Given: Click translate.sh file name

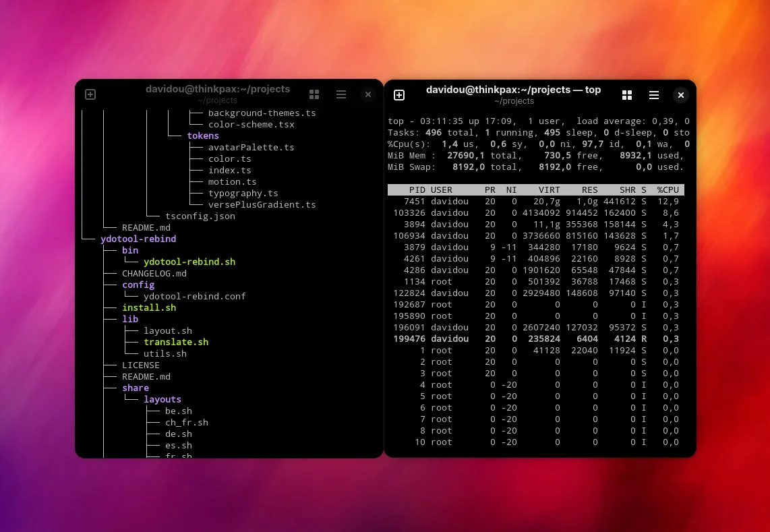Looking at the screenshot, I should point(176,342).
